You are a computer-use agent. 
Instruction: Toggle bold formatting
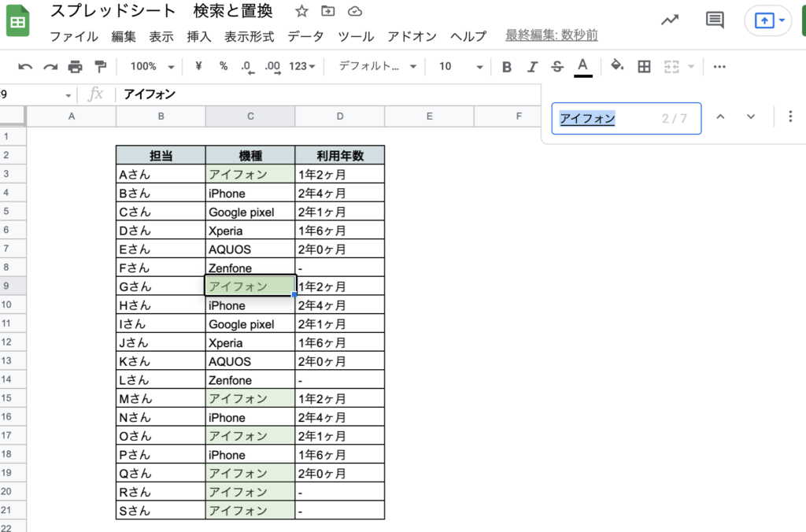point(507,67)
